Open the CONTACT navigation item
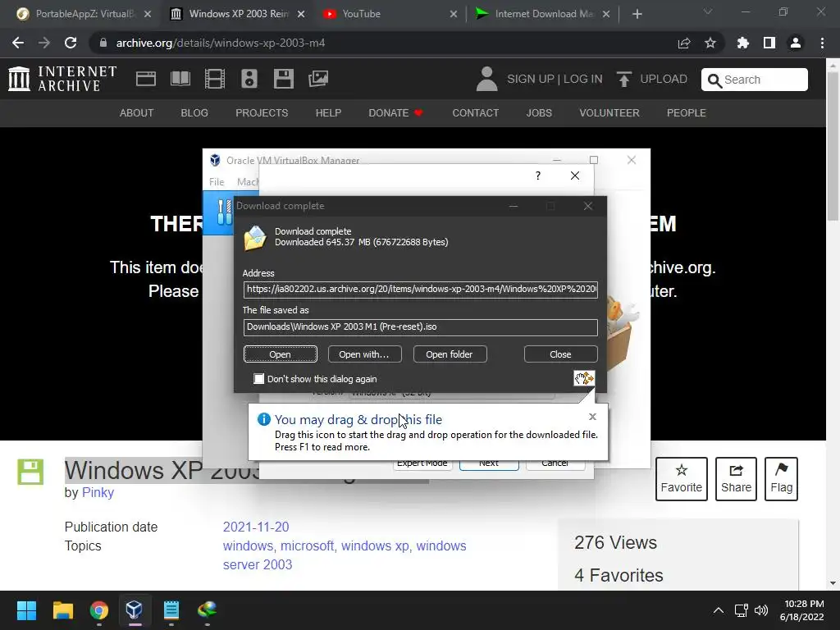 click(476, 113)
